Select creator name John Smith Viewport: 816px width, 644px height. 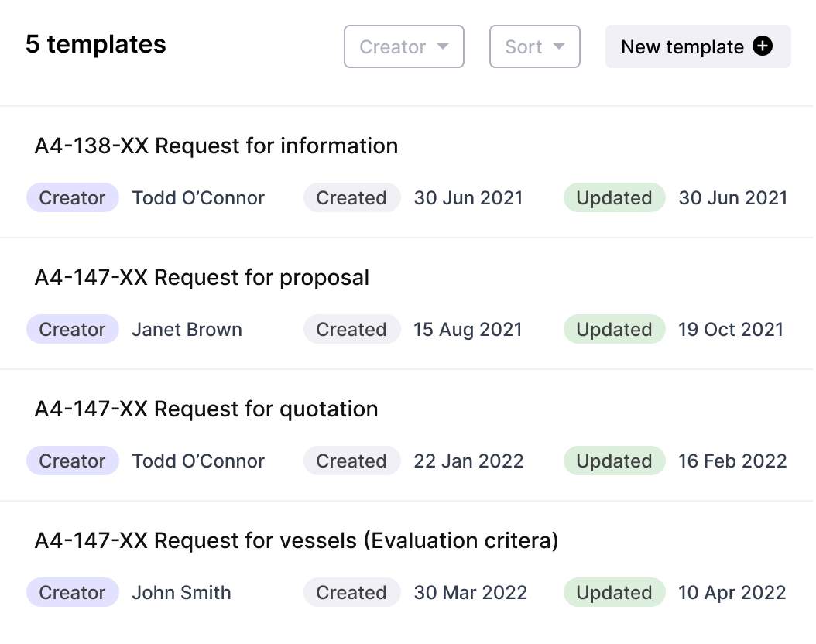point(181,593)
